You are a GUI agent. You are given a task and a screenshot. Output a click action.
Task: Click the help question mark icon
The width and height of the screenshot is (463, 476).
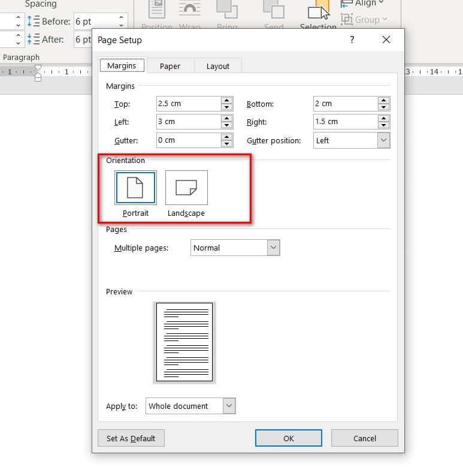coord(352,40)
